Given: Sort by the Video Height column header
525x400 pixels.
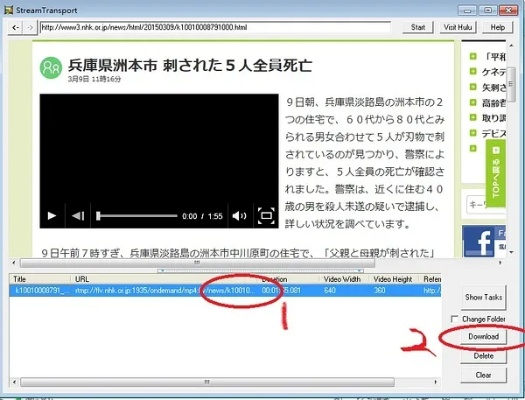Looking at the screenshot, I should coord(393,279).
